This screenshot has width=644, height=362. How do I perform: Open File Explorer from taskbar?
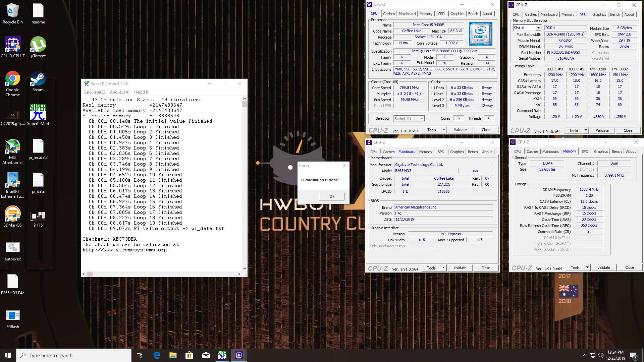pos(173,355)
